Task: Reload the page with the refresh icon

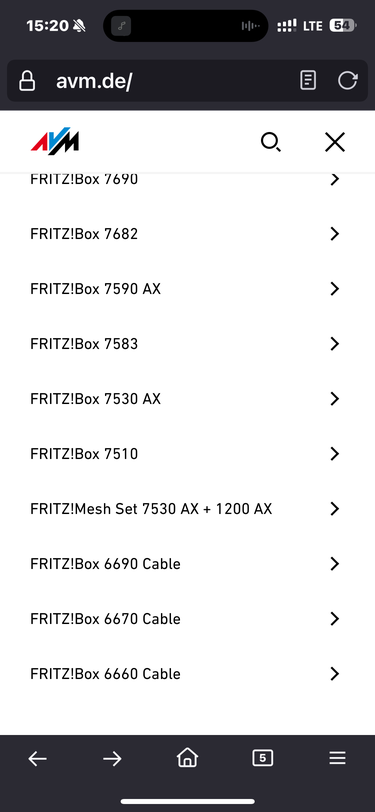Action: click(348, 81)
